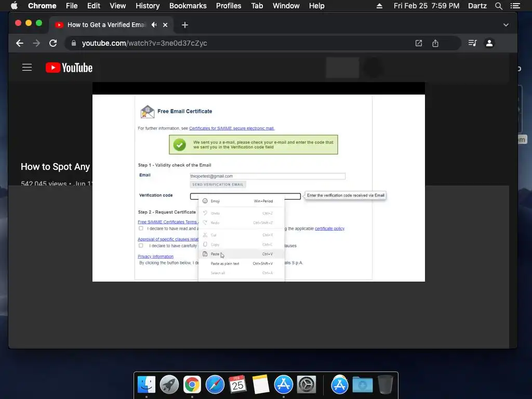
Task: Open the Edit menu
Action: [94, 6]
